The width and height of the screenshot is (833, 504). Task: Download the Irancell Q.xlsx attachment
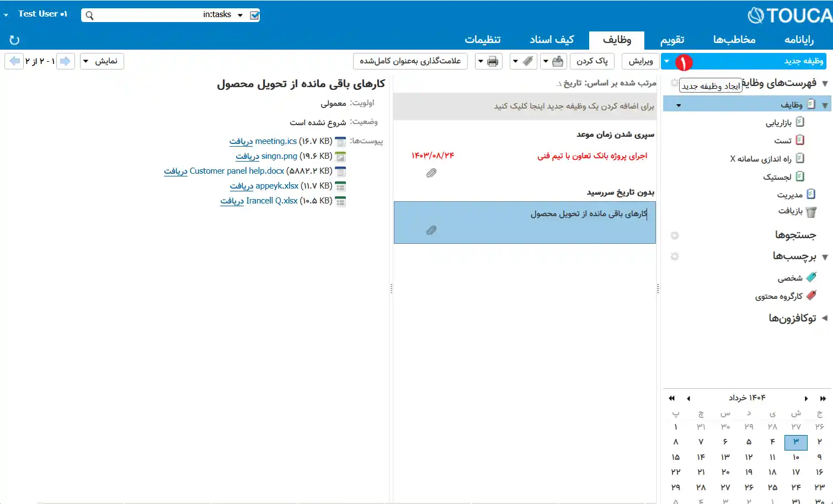[232, 201]
